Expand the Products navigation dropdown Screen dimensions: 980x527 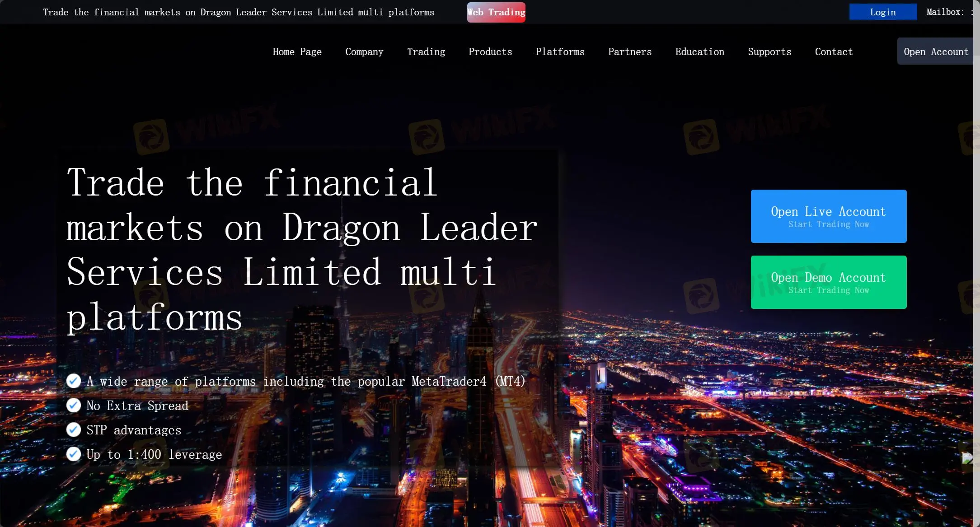pyautogui.click(x=490, y=51)
